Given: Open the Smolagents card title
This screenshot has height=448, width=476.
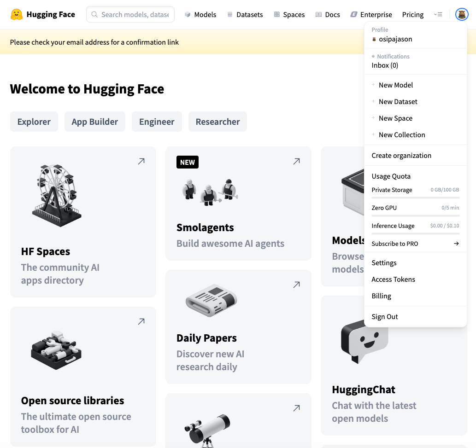Looking at the screenshot, I should pos(205,227).
